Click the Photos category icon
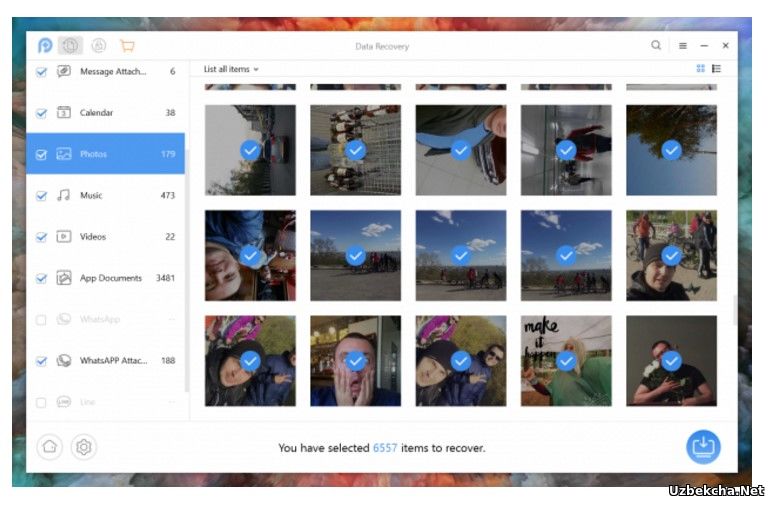Screen dimensions: 775x506 pyautogui.click(x=64, y=154)
